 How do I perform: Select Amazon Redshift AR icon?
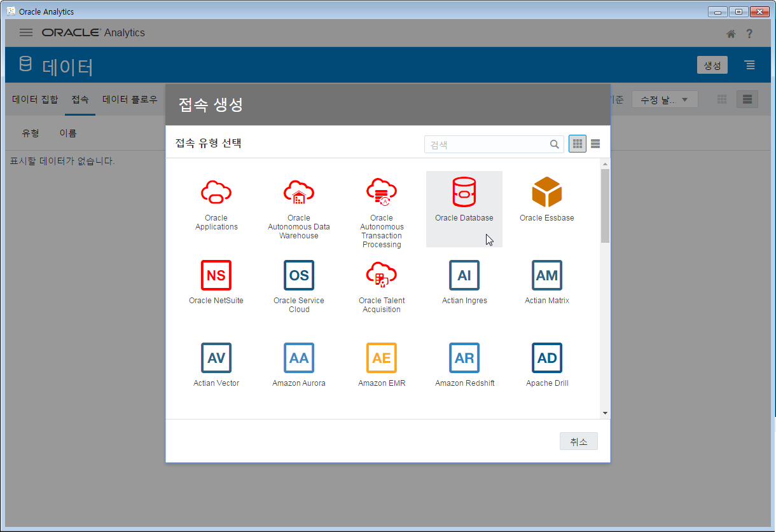464,358
